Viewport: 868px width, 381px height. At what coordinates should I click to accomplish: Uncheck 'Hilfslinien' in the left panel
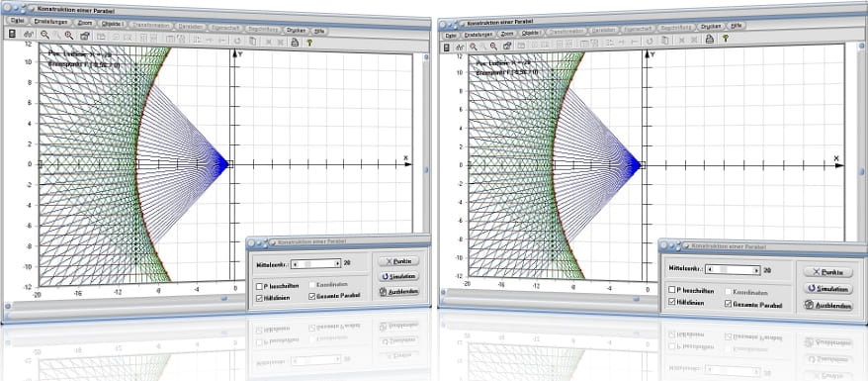click(259, 298)
